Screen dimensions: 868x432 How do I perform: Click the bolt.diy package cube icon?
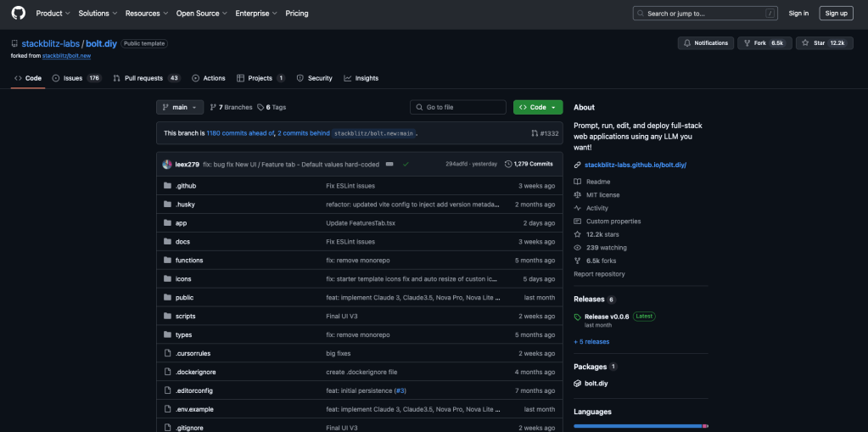point(577,384)
